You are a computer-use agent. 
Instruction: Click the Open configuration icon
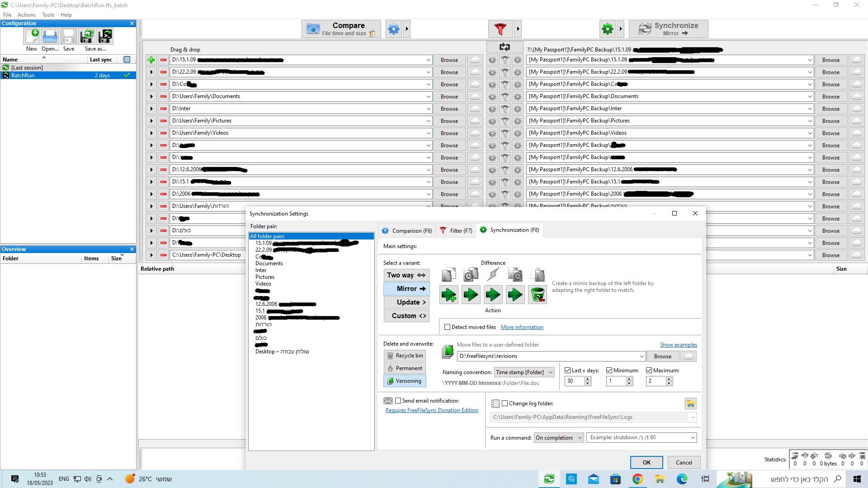pos(50,36)
